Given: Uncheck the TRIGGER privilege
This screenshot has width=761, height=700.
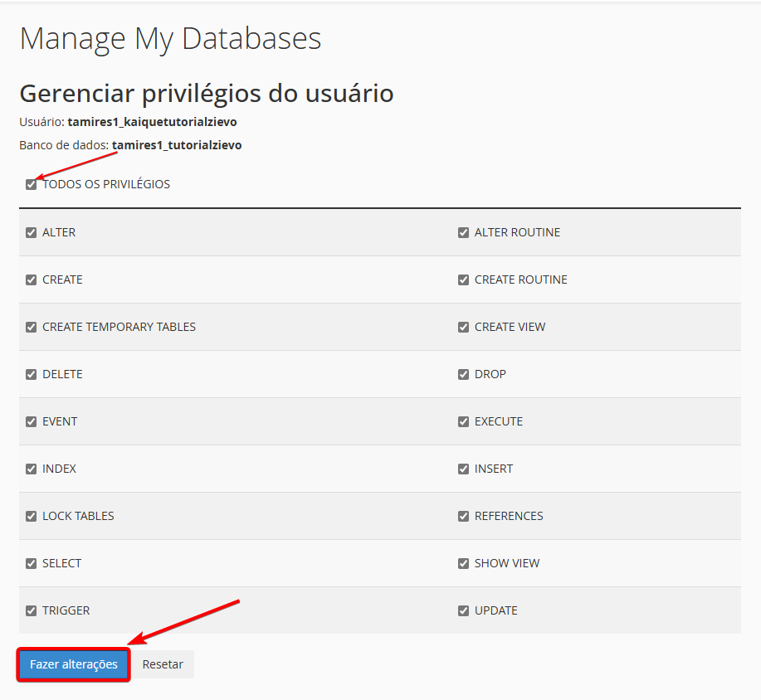Looking at the screenshot, I should 31,610.
